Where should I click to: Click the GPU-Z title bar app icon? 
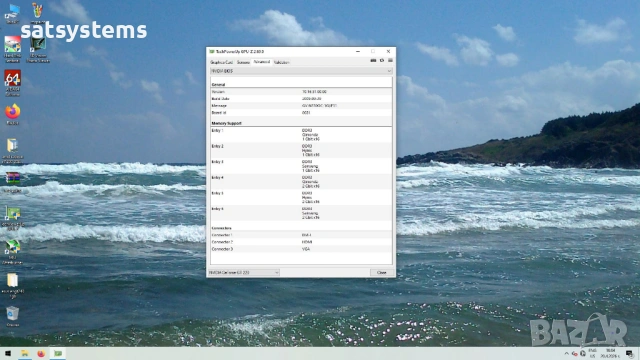click(x=211, y=51)
